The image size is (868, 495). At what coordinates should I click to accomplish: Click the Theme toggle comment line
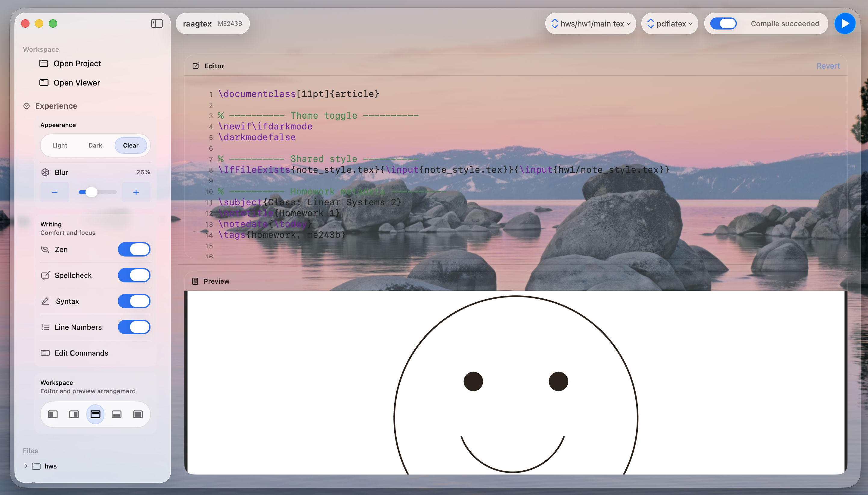click(x=318, y=116)
